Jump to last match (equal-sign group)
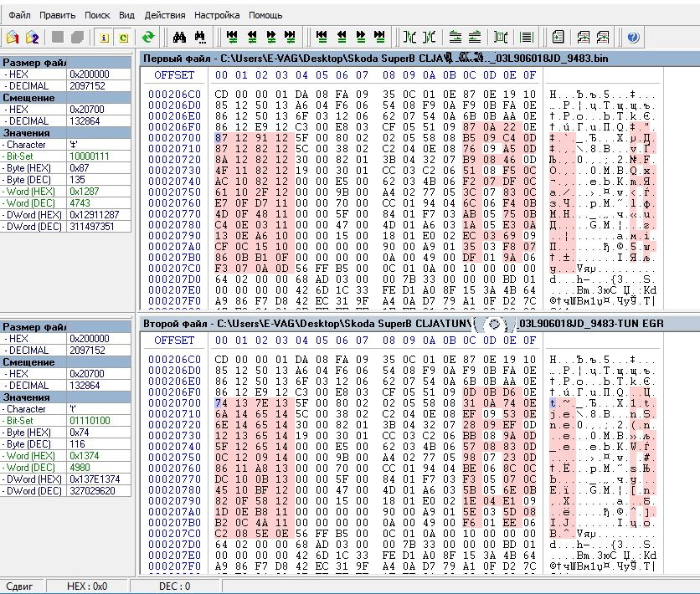 pyautogui.click(x=380, y=37)
